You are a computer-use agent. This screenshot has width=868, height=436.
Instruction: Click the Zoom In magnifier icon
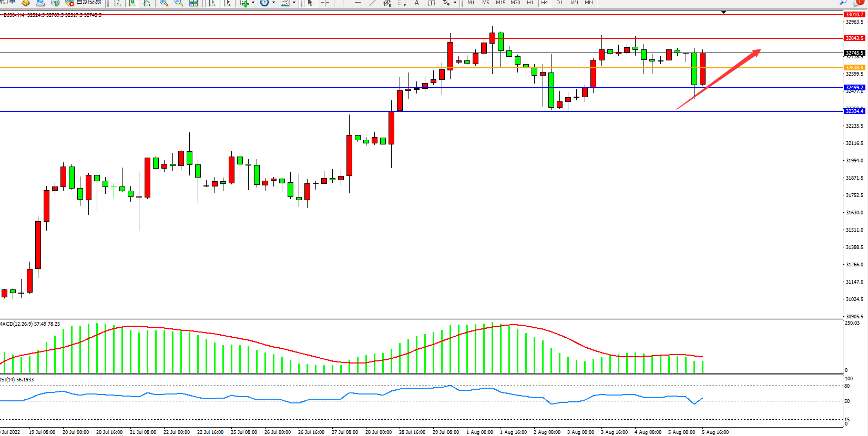click(x=164, y=3)
